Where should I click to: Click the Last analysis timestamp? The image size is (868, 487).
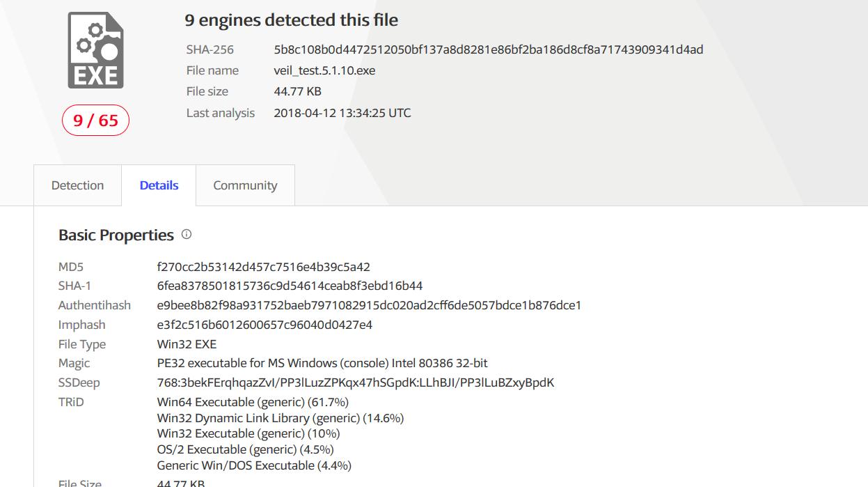(x=342, y=113)
